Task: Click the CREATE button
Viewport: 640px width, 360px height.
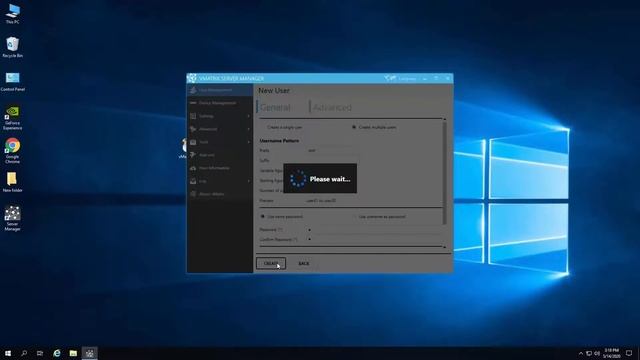Action: coord(271,263)
